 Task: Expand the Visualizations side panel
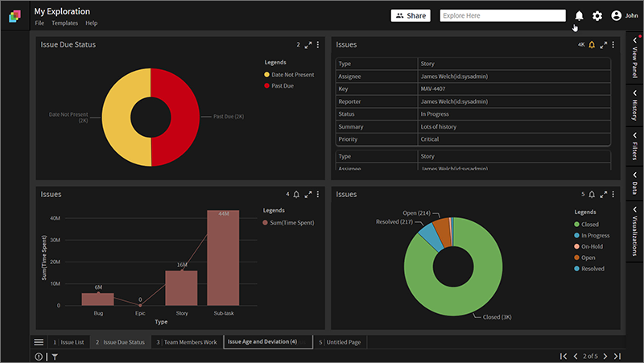[x=634, y=231]
